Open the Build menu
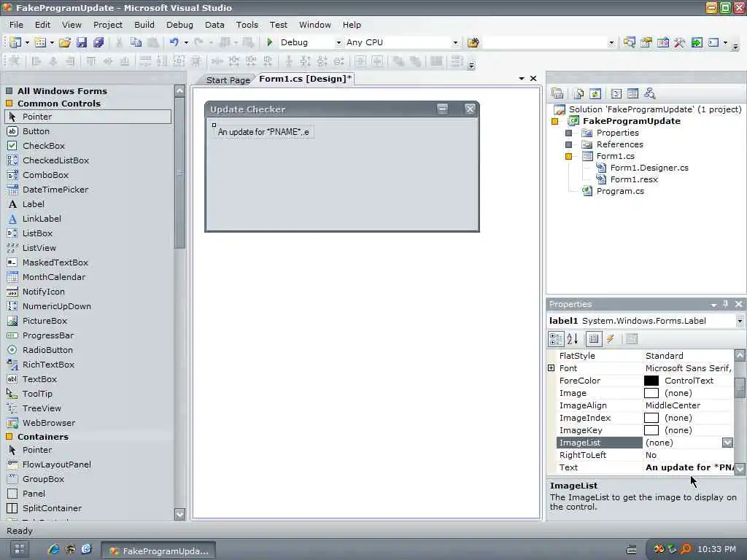 tap(144, 25)
